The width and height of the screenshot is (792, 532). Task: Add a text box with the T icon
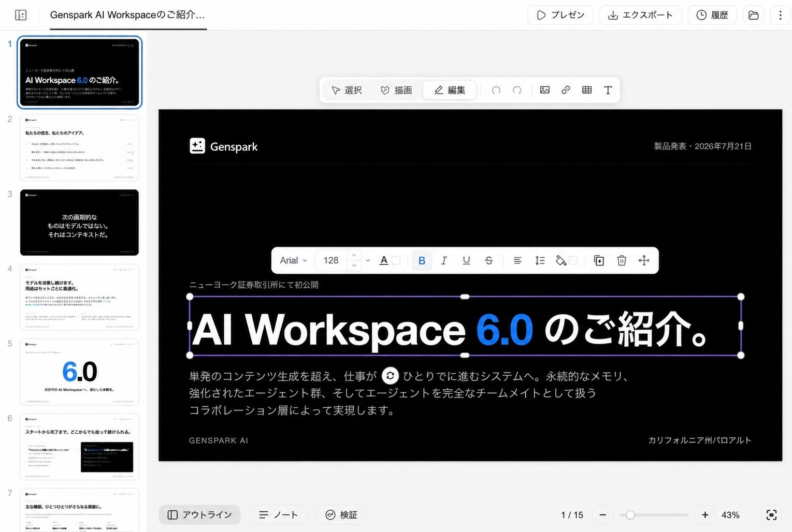[x=608, y=90]
